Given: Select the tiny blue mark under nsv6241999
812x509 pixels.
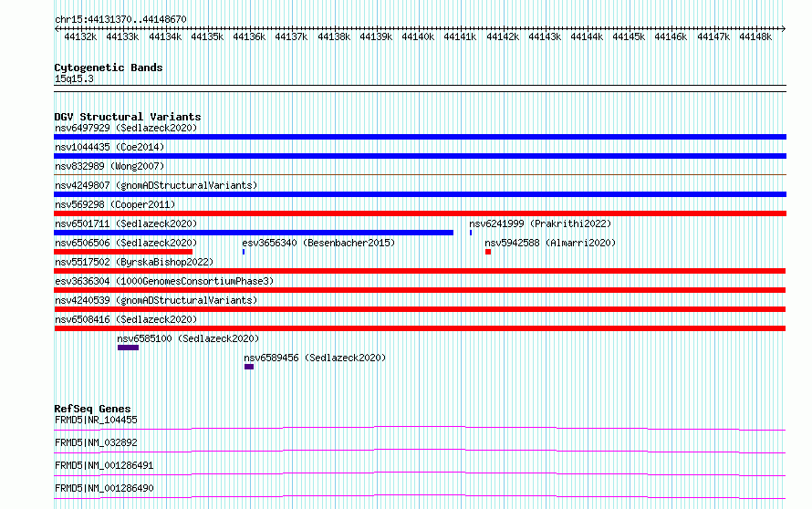Looking at the screenshot, I should 471,233.
